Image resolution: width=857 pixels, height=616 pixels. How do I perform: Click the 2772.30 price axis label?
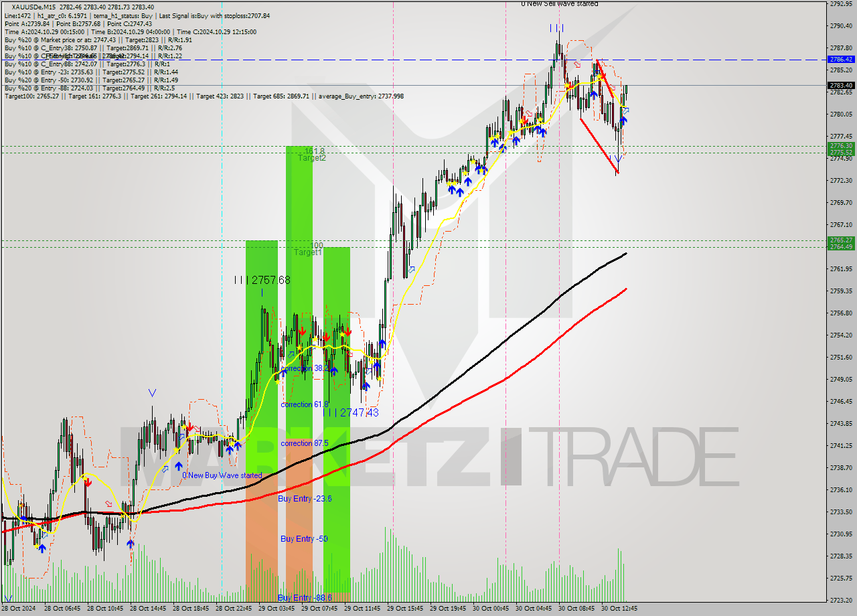(x=841, y=181)
